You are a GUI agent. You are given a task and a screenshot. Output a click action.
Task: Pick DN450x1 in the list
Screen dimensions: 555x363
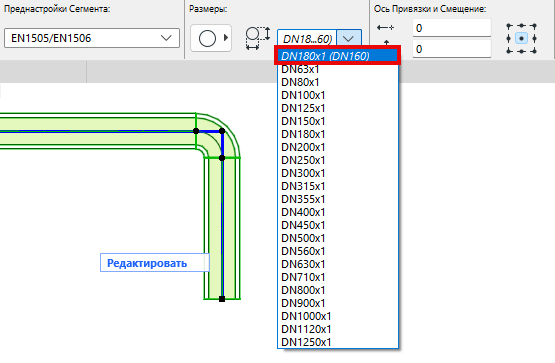338,225
